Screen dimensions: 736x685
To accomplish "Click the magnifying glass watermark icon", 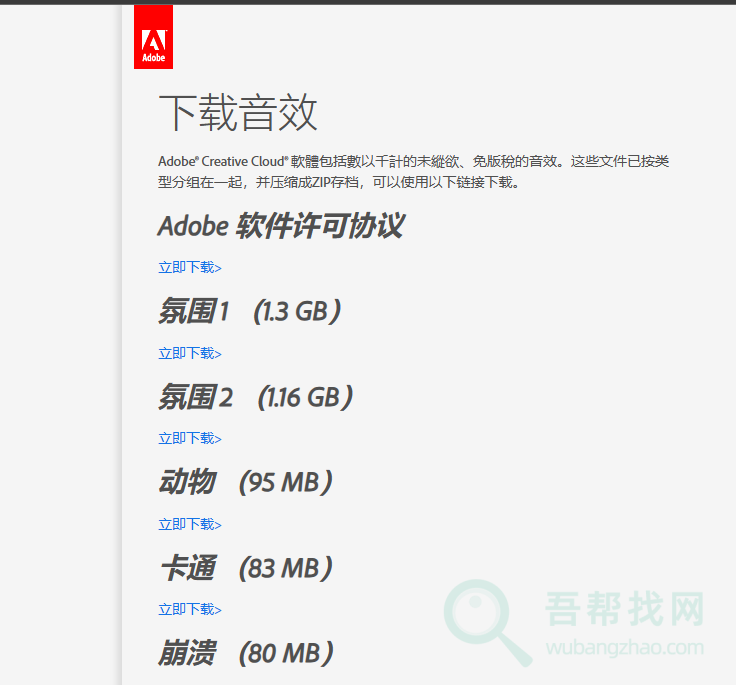I will tap(487, 622).
